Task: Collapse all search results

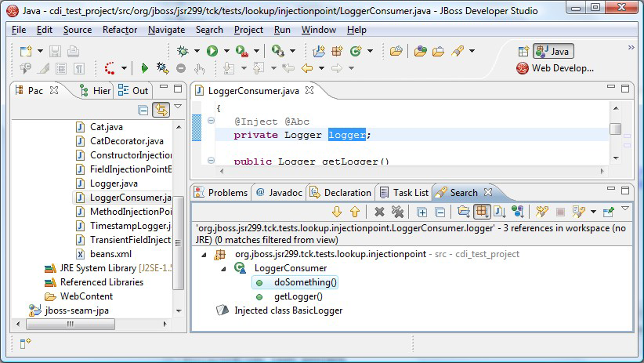Action: (440, 212)
